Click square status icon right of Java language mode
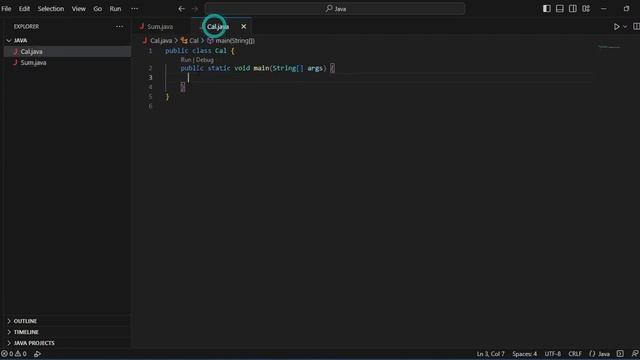640x360 pixels. [620, 354]
